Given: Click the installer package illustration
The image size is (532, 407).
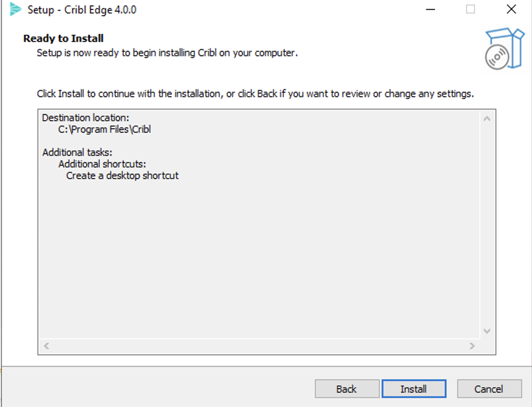Looking at the screenshot, I should click(x=505, y=49).
